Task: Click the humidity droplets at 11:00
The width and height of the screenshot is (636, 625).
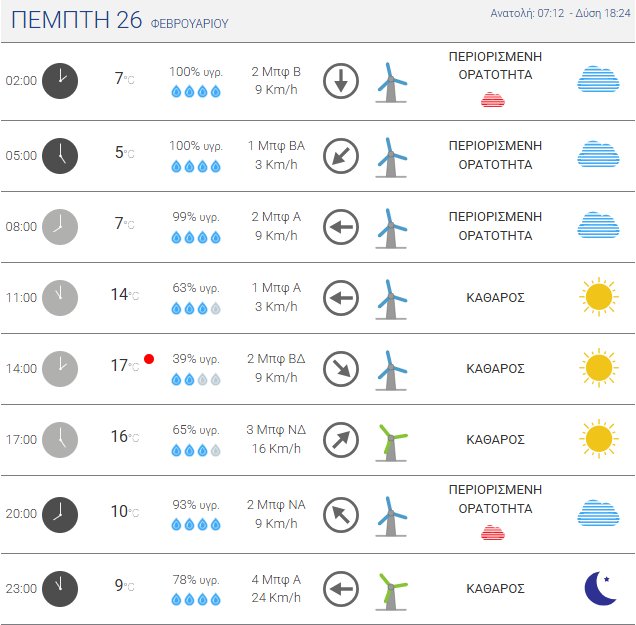Action: [x=196, y=307]
